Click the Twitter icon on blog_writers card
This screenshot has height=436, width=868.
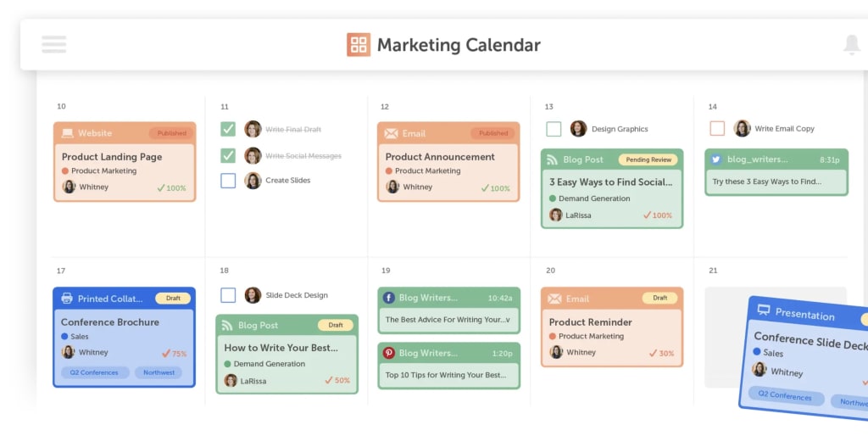coord(715,159)
